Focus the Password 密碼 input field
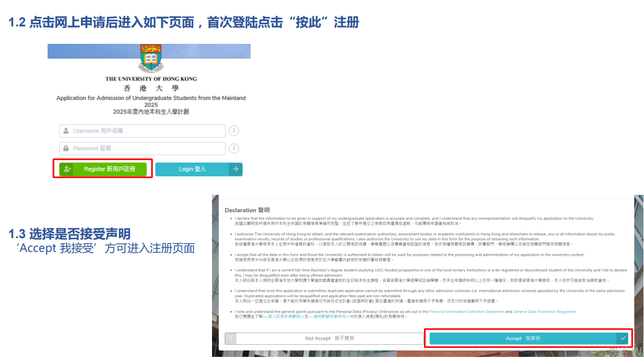The width and height of the screenshot is (644, 358). tap(145, 148)
